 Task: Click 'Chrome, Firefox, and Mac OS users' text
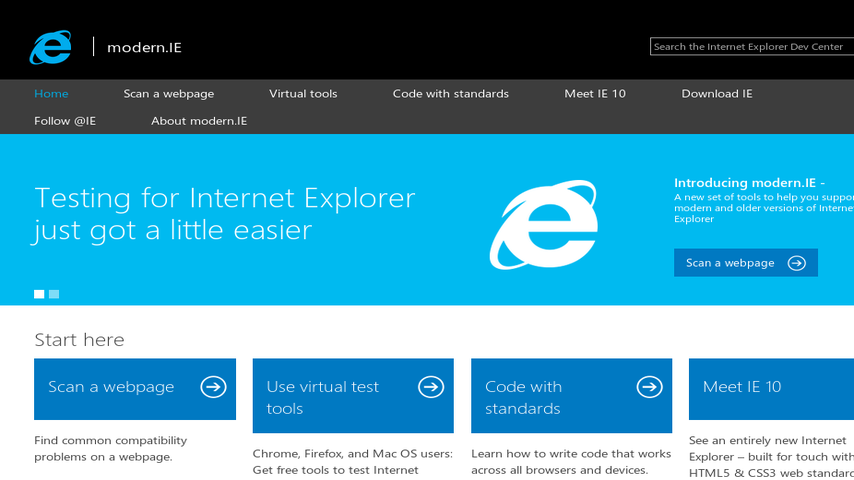coord(352,462)
